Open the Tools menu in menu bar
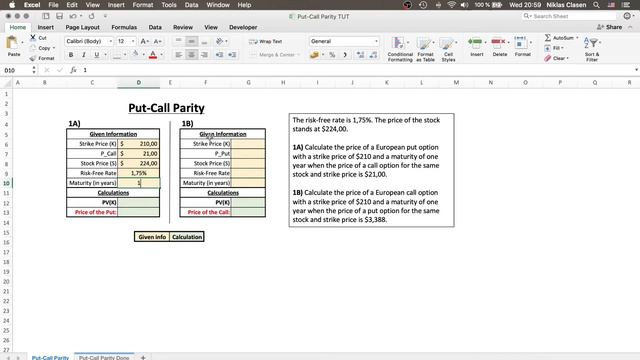This screenshot has width=640, height=360. [169, 5]
